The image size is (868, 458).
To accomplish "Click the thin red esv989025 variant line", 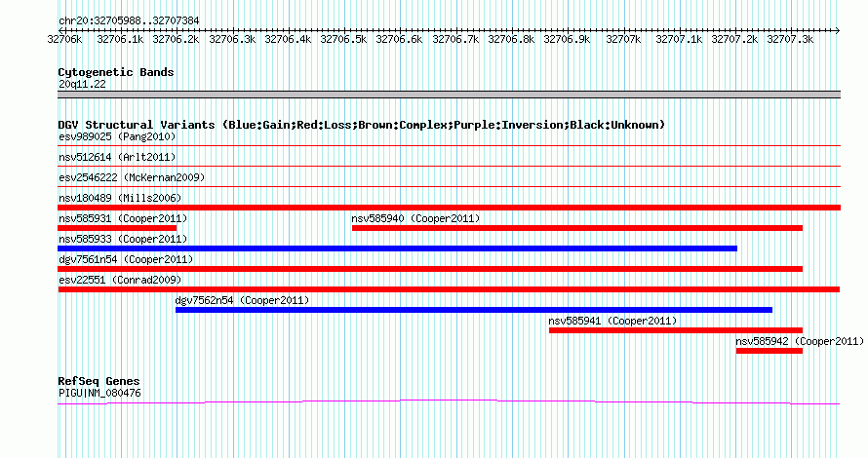I will coord(449,145).
